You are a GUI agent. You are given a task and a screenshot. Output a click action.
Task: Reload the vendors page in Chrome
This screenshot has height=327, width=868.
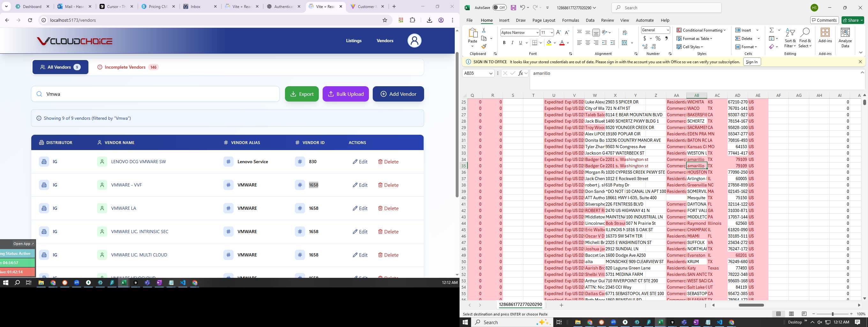(30, 20)
